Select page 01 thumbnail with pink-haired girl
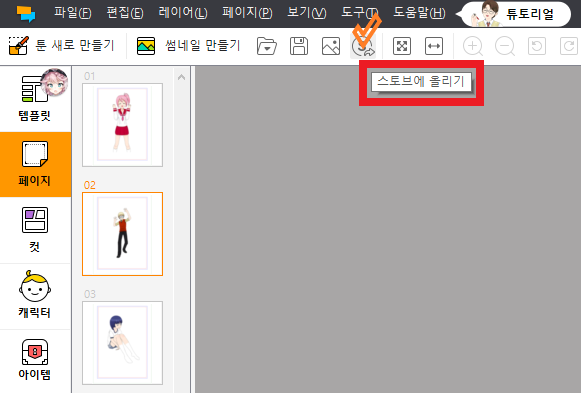581x393 pixels. point(122,125)
